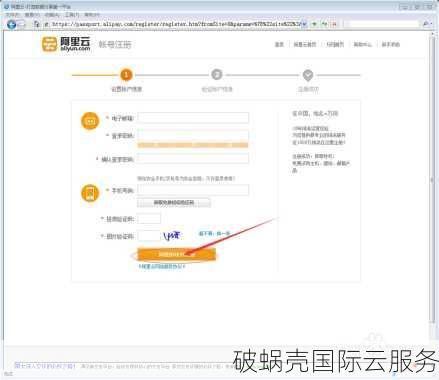Click the orange submit registration button
The image size is (439, 380).
pos(177,254)
